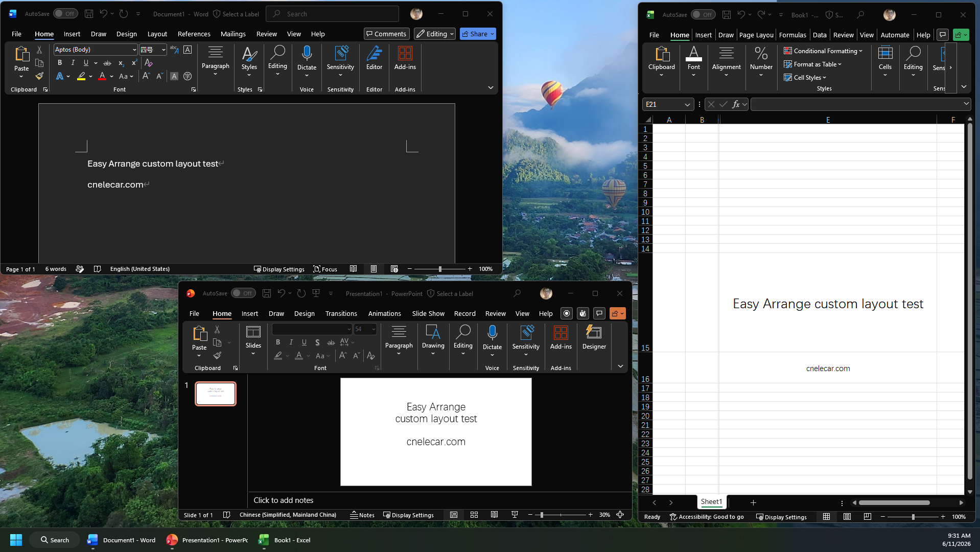Screen dimensions: 980x552
Task: Click Excel Save icon in title bar
Action: pyautogui.click(x=726, y=15)
